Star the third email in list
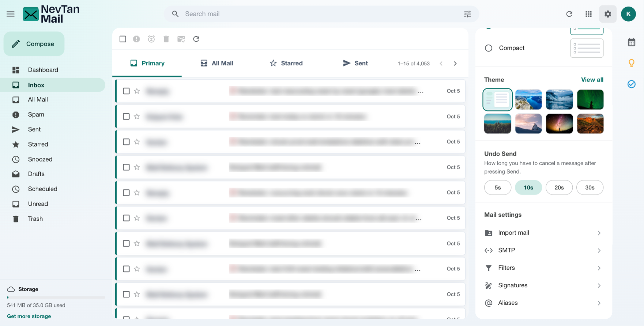Image resolution: width=644 pixels, height=326 pixels. tap(137, 141)
